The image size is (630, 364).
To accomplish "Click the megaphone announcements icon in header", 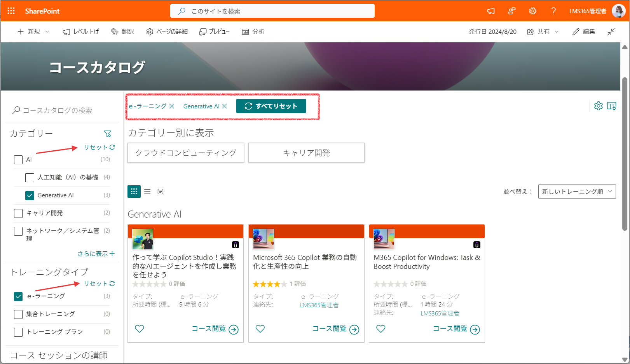I will pos(491,11).
